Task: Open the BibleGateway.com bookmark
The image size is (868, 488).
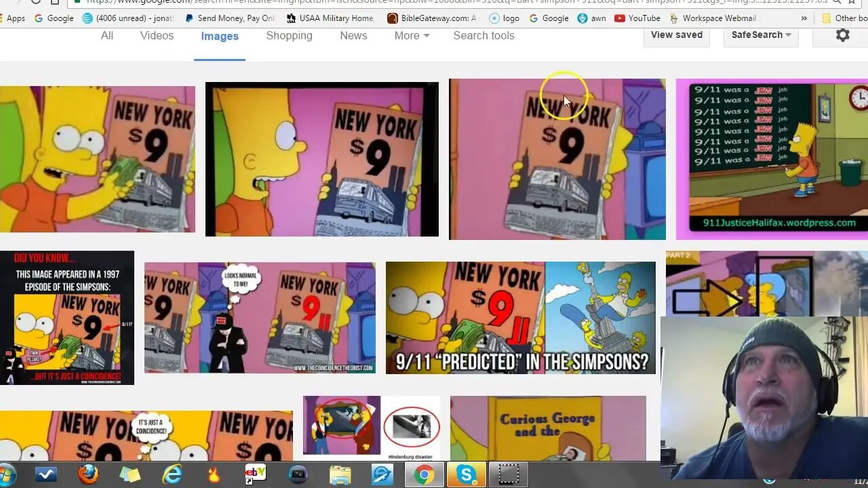Action: (x=433, y=18)
